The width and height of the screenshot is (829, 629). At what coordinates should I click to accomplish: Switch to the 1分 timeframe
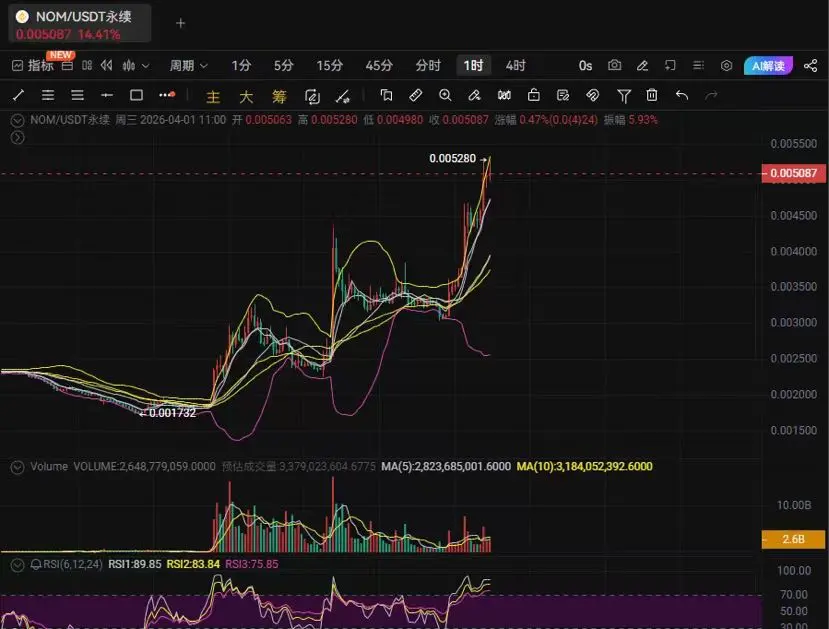[x=241, y=66]
